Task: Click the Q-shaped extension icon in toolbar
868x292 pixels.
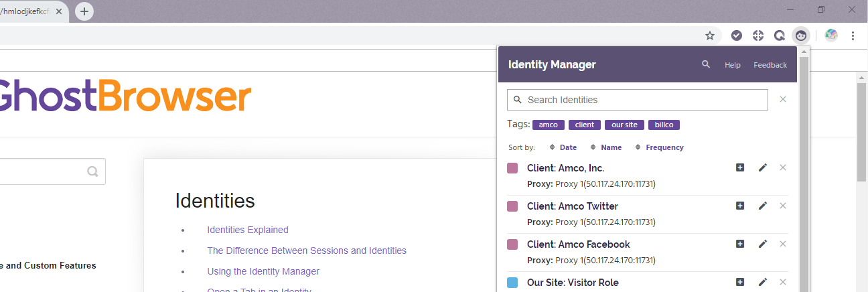Action: (780, 35)
